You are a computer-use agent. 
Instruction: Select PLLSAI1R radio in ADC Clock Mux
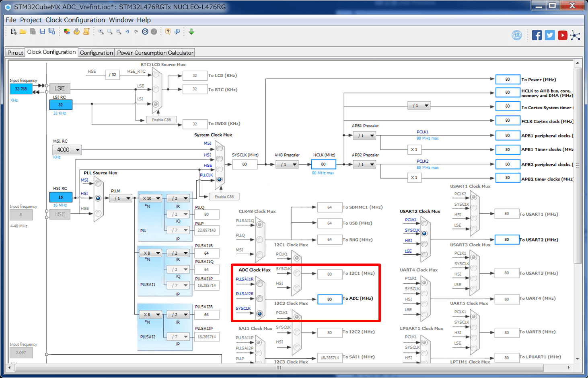(x=260, y=284)
